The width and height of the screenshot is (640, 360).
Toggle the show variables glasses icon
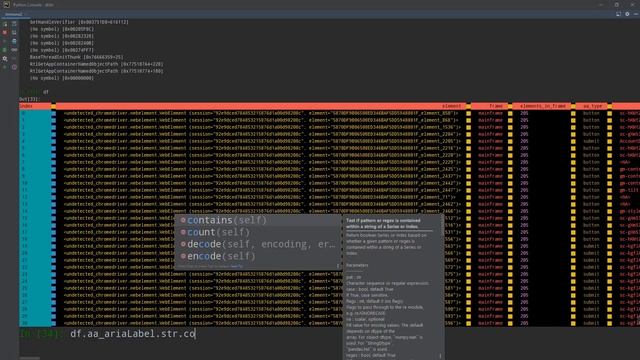[x=14, y=50]
